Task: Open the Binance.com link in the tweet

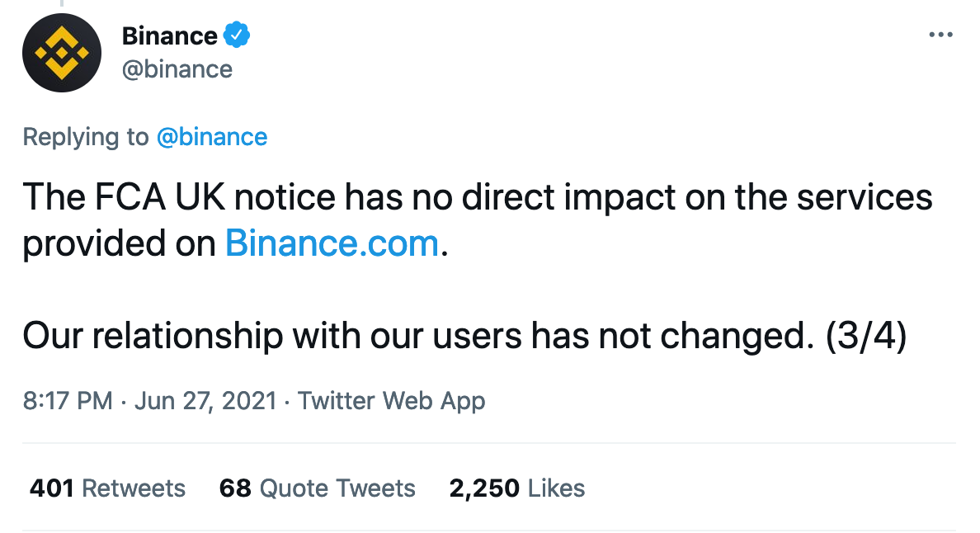Action: (332, 243)
